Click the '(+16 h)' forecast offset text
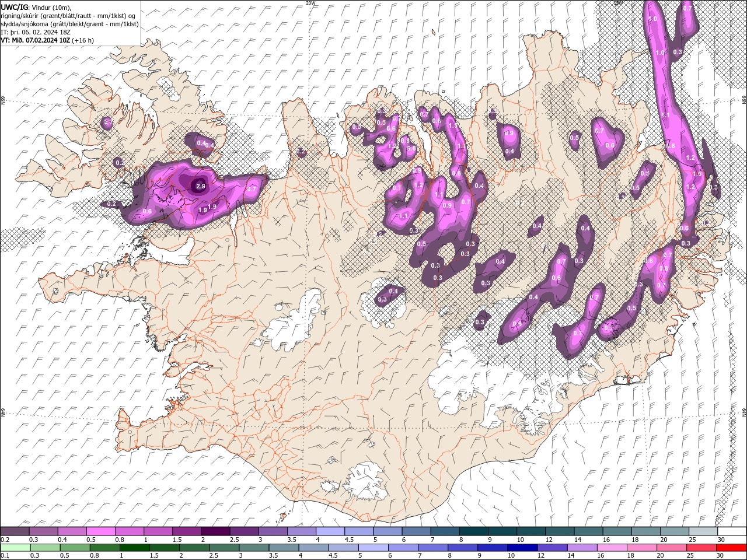 83,40
